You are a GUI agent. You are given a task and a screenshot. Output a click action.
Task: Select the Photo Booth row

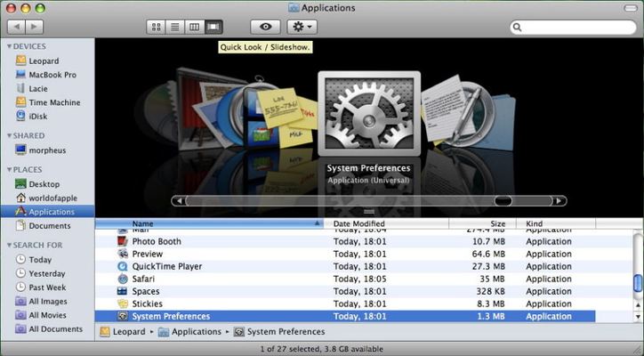pos(345,241)
